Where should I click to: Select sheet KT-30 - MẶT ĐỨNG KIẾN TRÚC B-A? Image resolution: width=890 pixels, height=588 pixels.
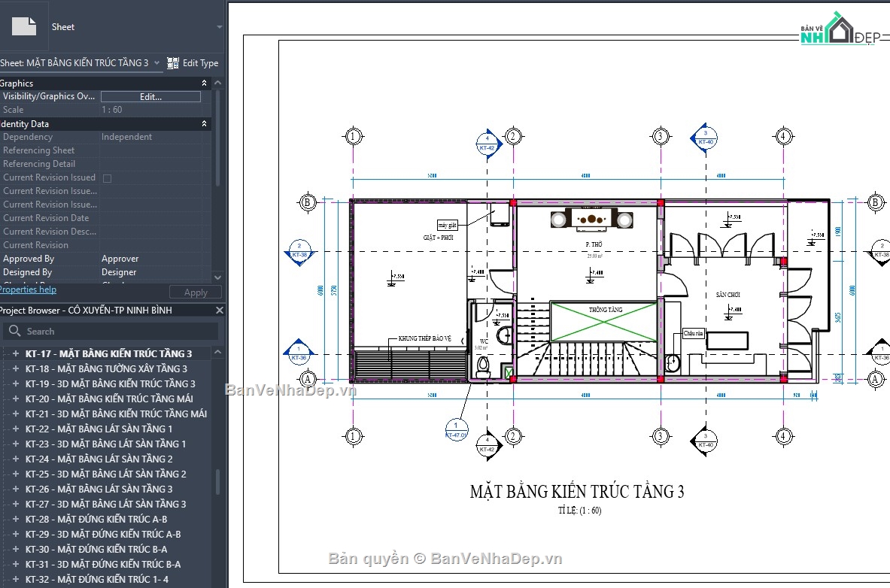[96, 549]
